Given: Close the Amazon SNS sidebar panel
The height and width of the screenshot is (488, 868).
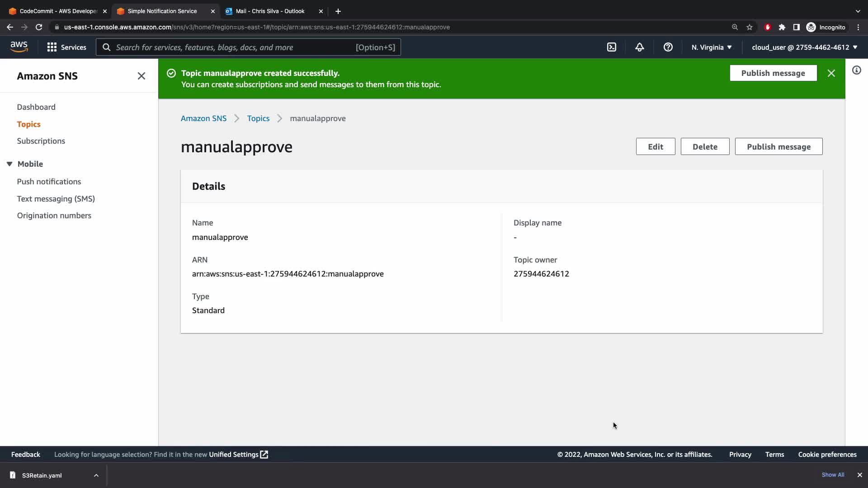Looking at the screenshot, I should tap(141, 76).
